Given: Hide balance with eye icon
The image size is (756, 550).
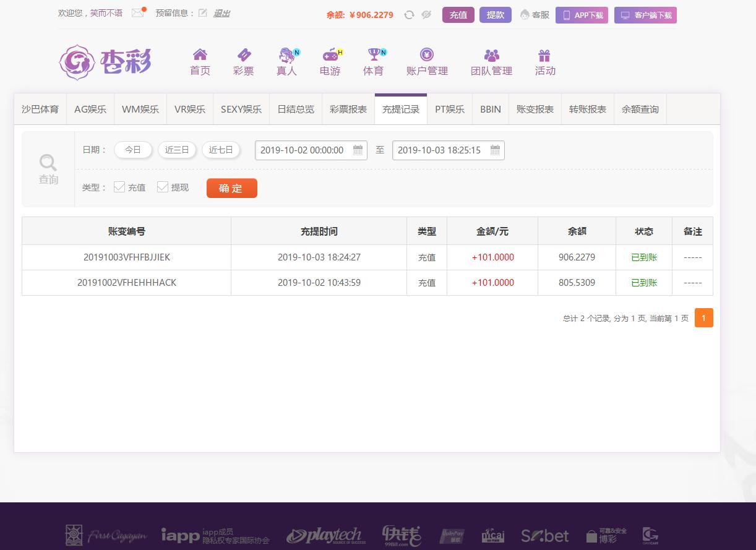Looking at the screenshot, I should [426, 15].
